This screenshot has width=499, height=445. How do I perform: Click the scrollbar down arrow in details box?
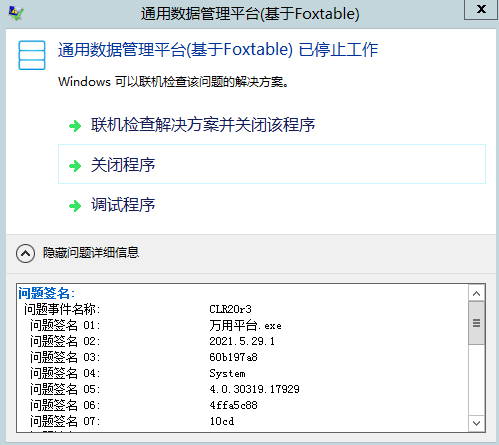click(477, 423)
